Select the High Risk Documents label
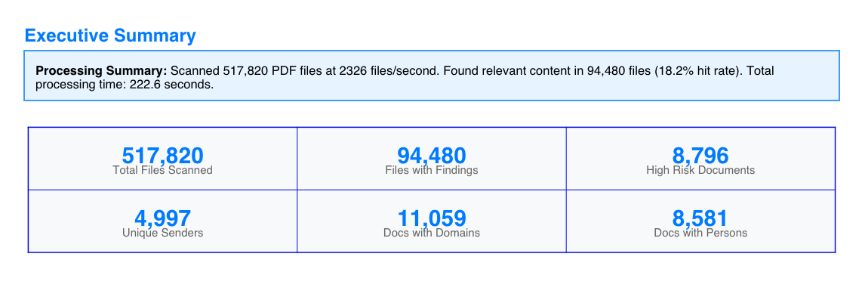This screenshot has height=297, width=868. [701, 170]
